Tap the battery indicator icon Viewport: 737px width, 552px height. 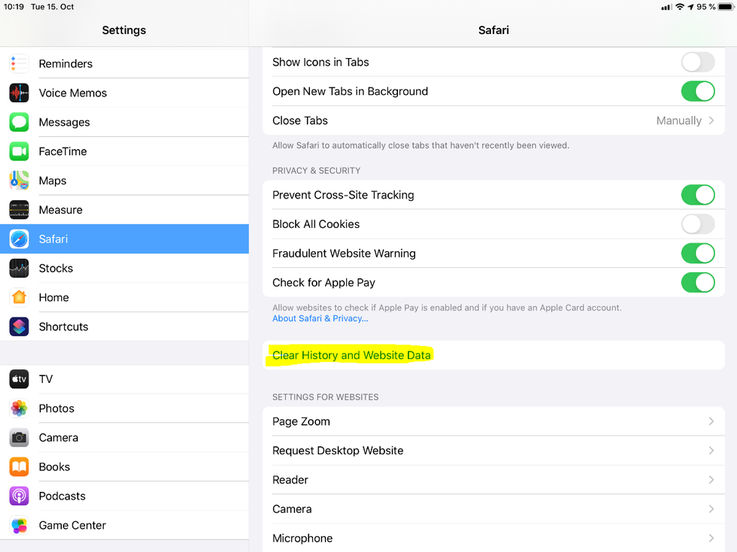[726, 7]
